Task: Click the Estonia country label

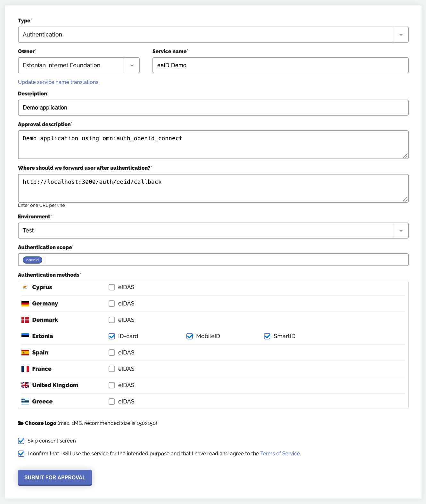Action: (43, 336)
